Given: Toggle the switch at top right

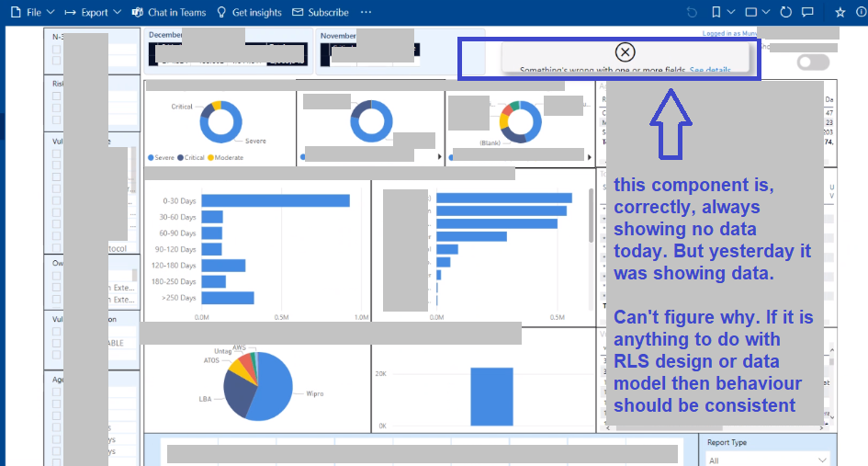Looking at the screenshot, I should pos(813,63).
